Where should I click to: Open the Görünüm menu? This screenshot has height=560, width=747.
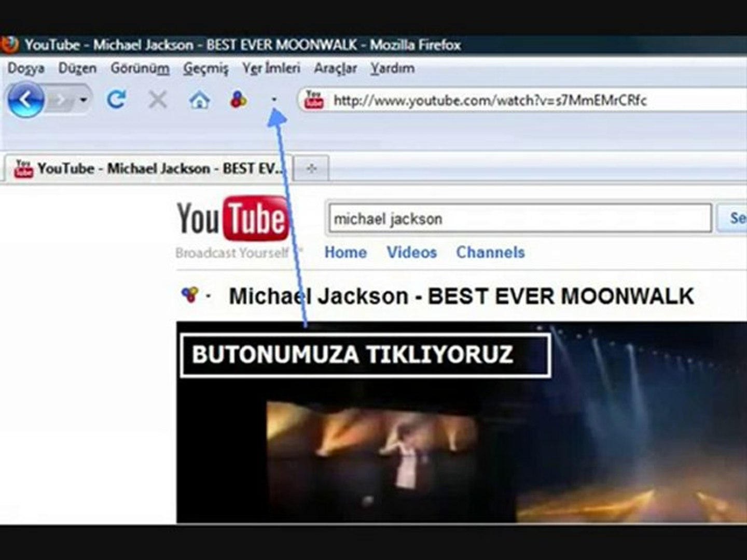pos(140,68)
